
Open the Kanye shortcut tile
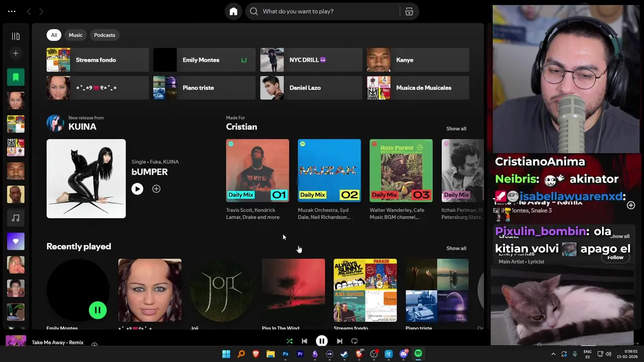[x=418, y=60]
